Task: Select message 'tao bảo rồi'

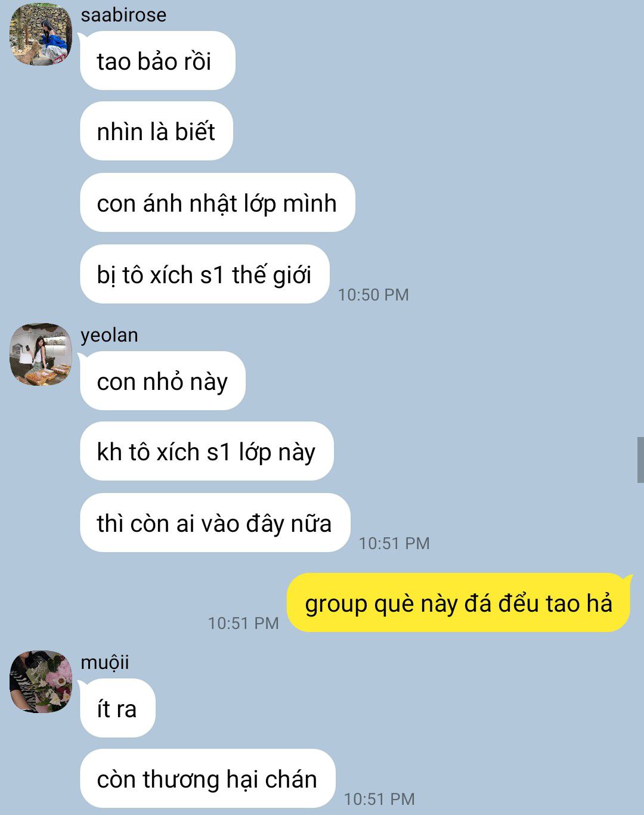Action: click(x=157, y=61)
